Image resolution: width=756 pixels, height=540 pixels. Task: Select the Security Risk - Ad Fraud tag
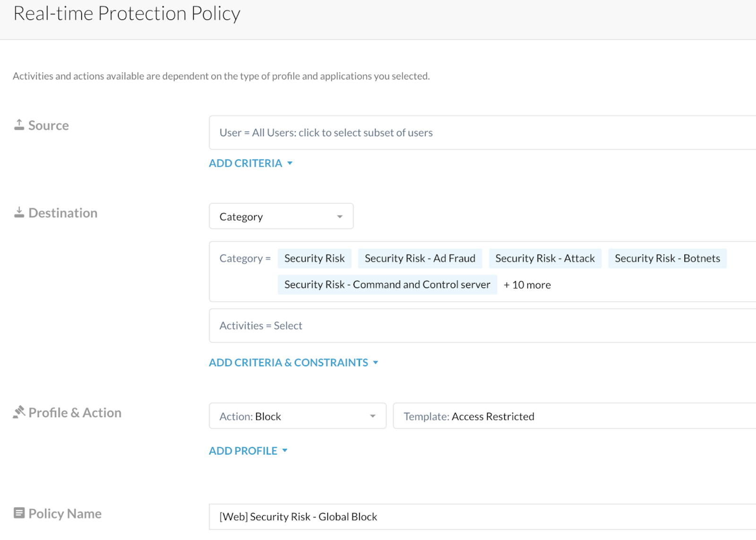(420, 259)
